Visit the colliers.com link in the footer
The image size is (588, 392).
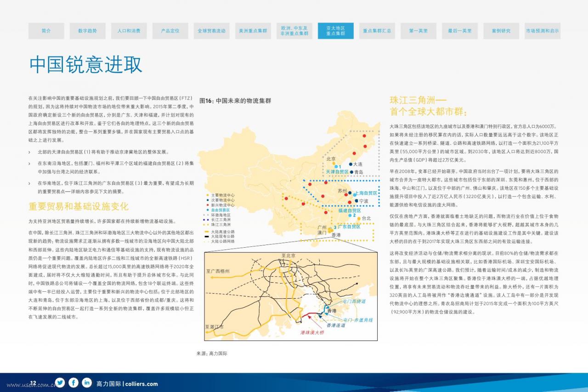pos(141,384)
